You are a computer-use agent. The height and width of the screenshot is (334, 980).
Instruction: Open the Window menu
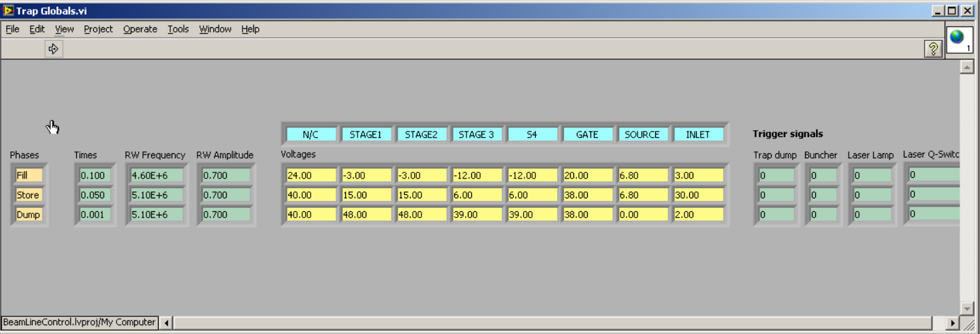pyautogui.click(x=215, y=29)
